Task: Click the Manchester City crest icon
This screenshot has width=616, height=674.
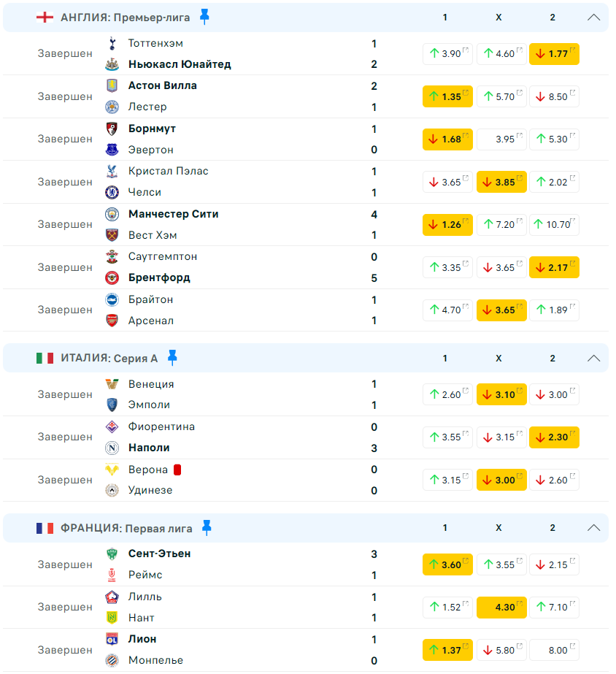Action: click(x=112, y=214)
